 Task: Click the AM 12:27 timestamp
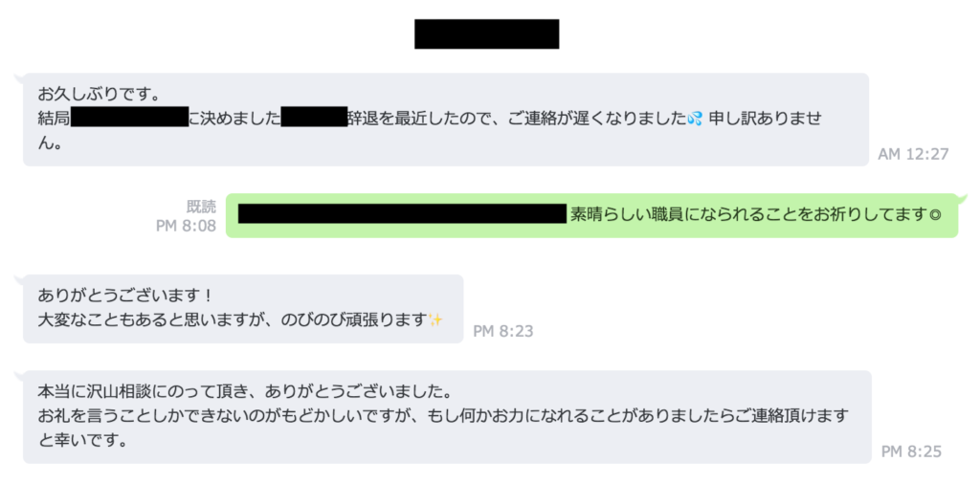913,154
